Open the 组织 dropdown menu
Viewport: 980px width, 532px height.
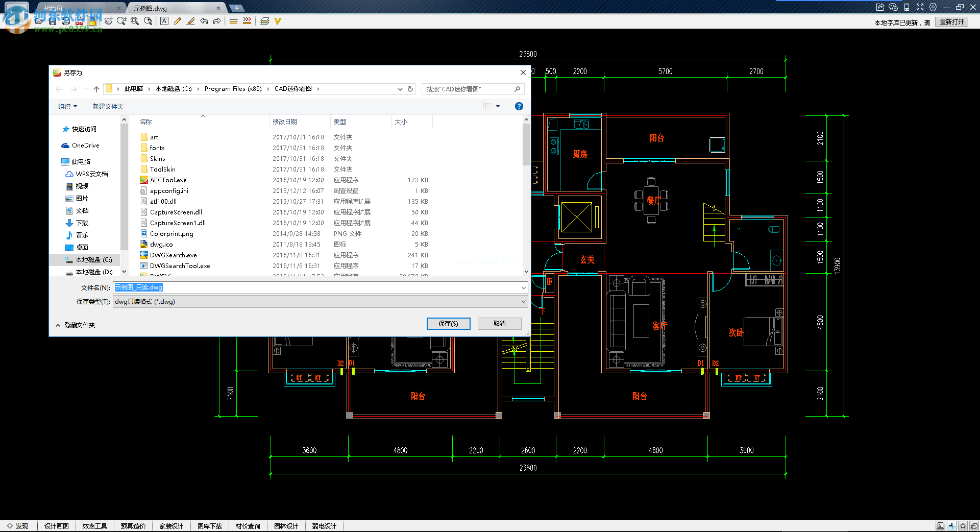(67, 106)
